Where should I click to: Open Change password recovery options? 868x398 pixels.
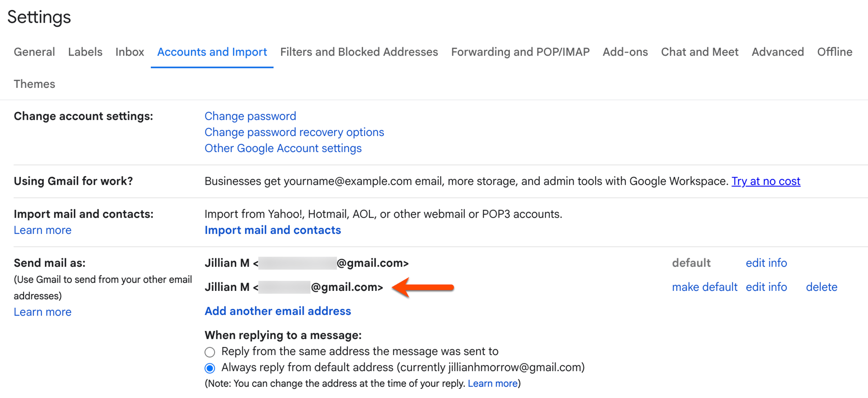(x=294, y=132)
